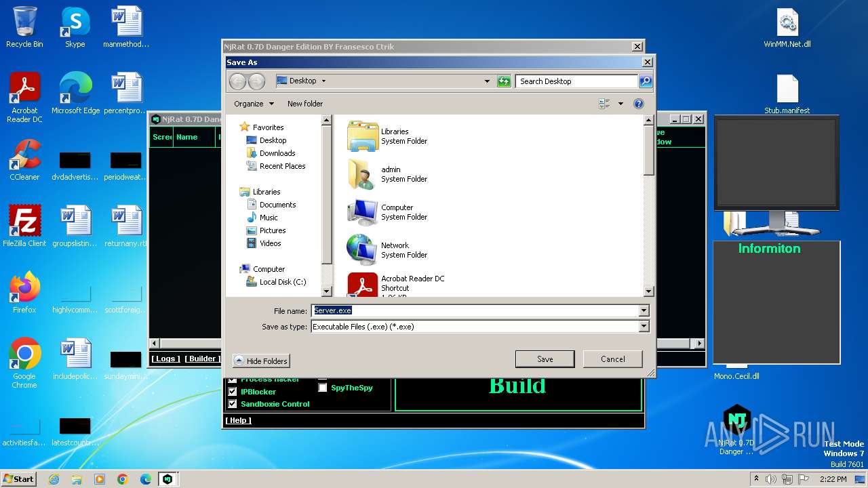868x488 pixels.
Task: Select the NjRat 0.7D Danger desktop icon
Action: point(736,430)
